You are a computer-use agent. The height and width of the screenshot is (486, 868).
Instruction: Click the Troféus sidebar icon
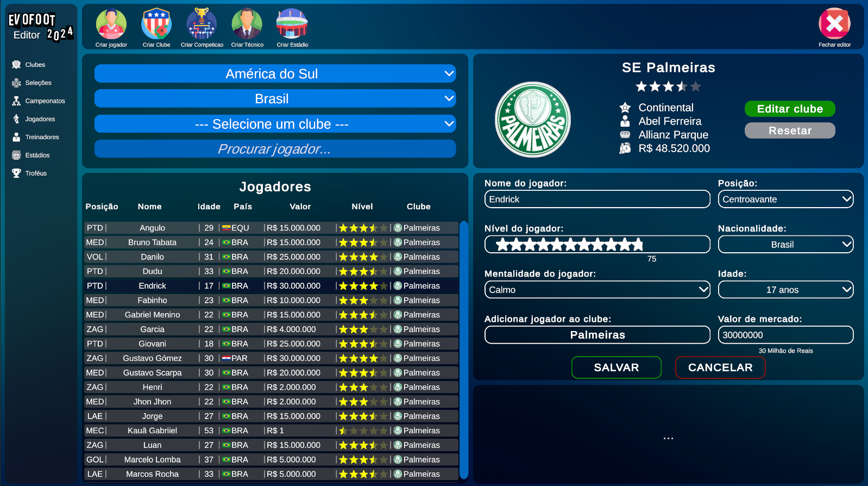[16, 173]
